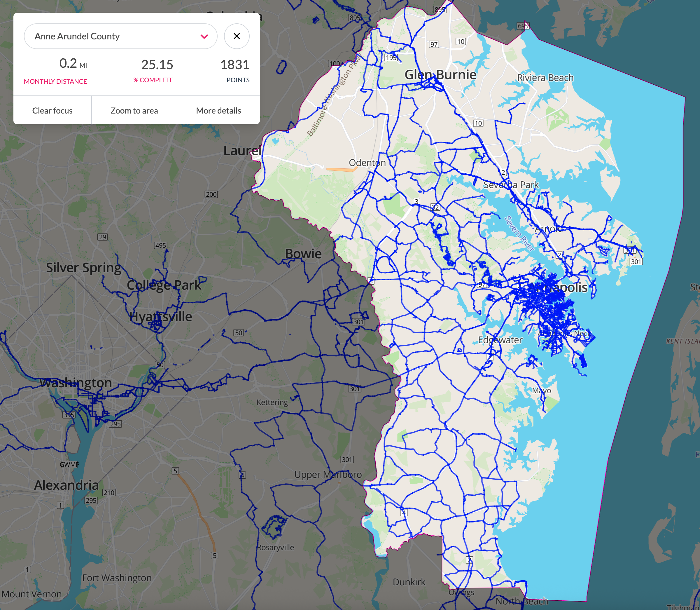
Task: Click the route 200 highway shield
Action: [x=211, y=194]
